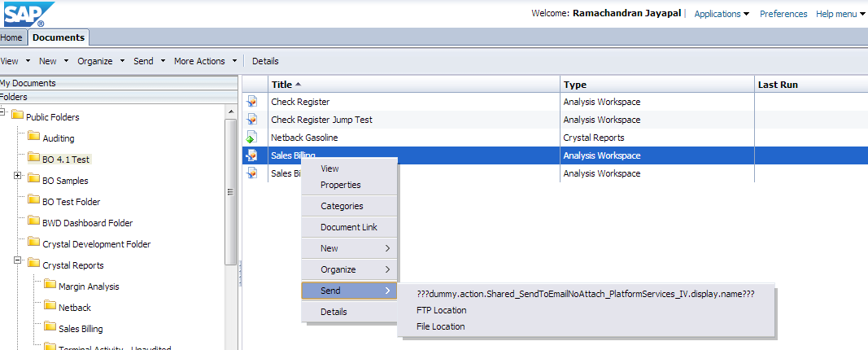Open the View toolbar dropdown arrow
The height and width of the screenshot is (350, 868).
pos(28,61)
